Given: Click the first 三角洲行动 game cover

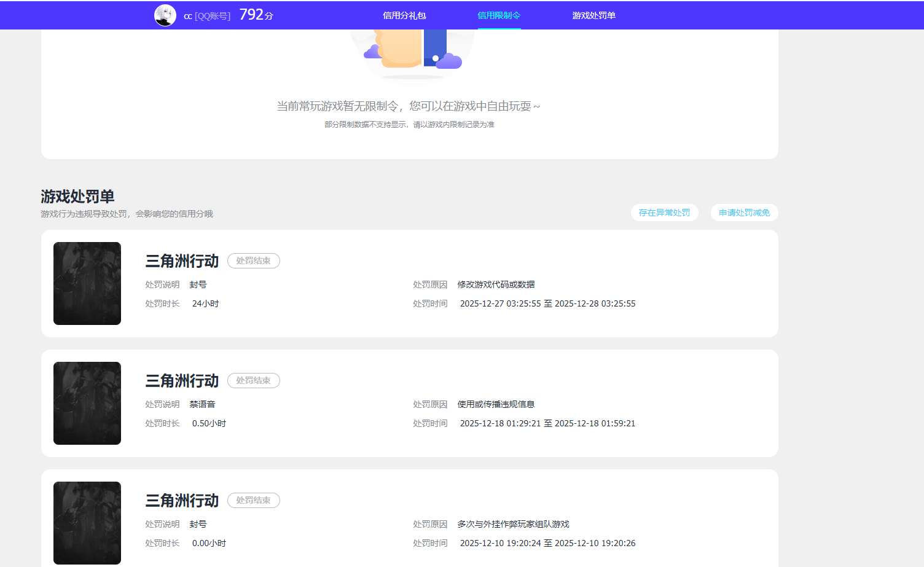Looking at the screenshot, I should (x=87, y=283).
